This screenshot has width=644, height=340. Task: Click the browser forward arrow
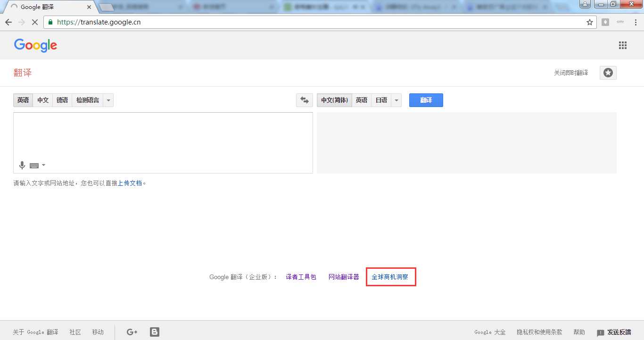[22, 22]
